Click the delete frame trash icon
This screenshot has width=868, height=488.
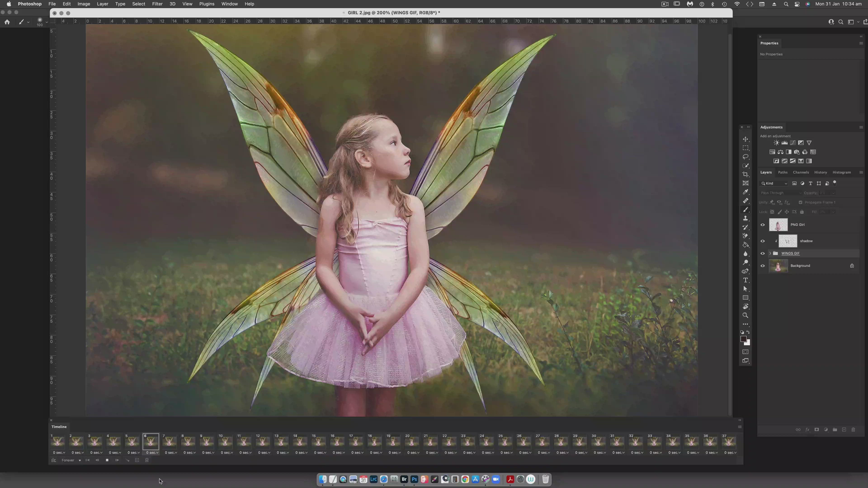pos(147,460)
